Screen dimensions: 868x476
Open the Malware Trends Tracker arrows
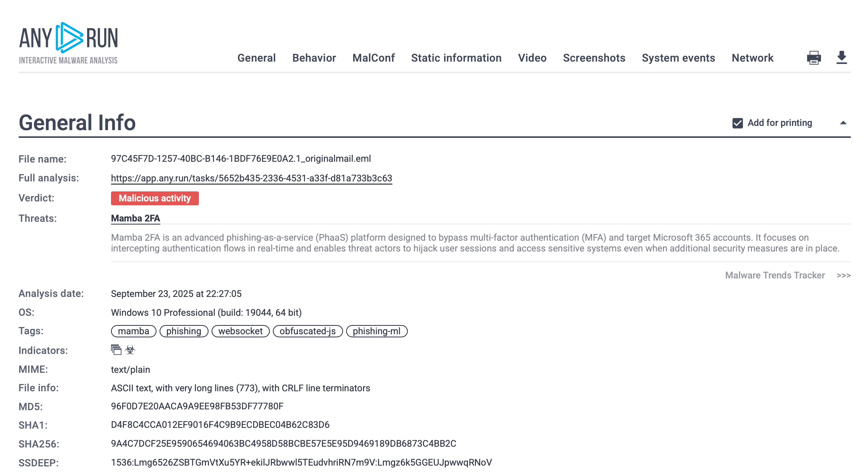coord(843,275)
